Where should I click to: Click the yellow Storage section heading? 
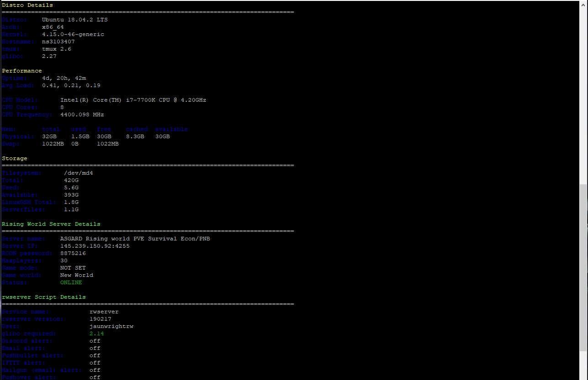(x=14, y=158)
